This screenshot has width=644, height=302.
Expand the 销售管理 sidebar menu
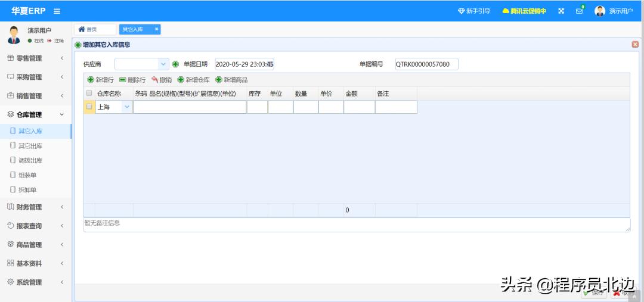pos(35,96)
